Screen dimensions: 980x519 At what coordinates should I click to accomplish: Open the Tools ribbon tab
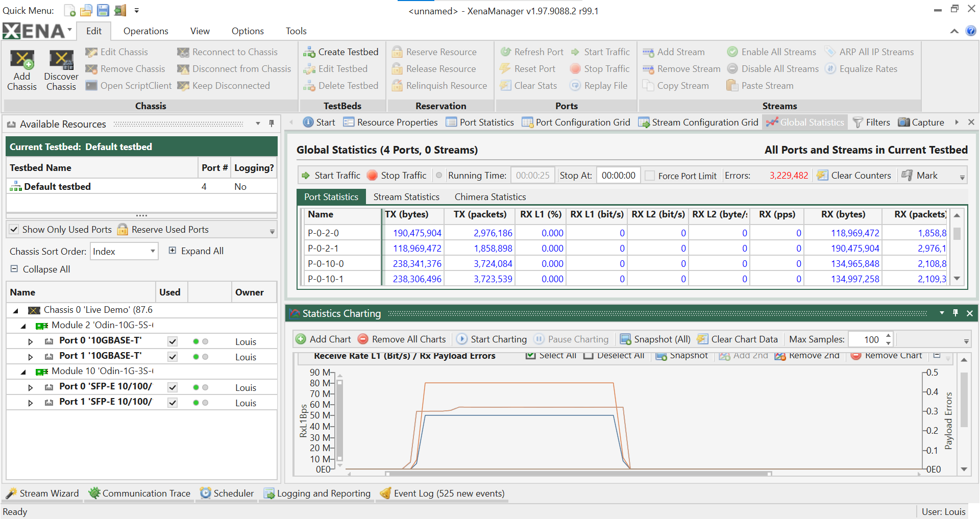pyautogui.click(x=296, y=31)
